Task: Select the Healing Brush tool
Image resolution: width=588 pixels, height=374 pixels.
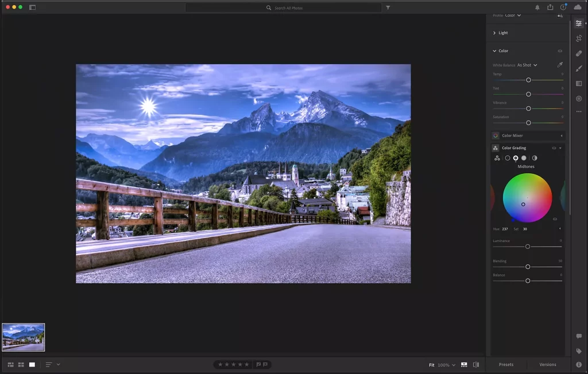Action: point(579,53)
